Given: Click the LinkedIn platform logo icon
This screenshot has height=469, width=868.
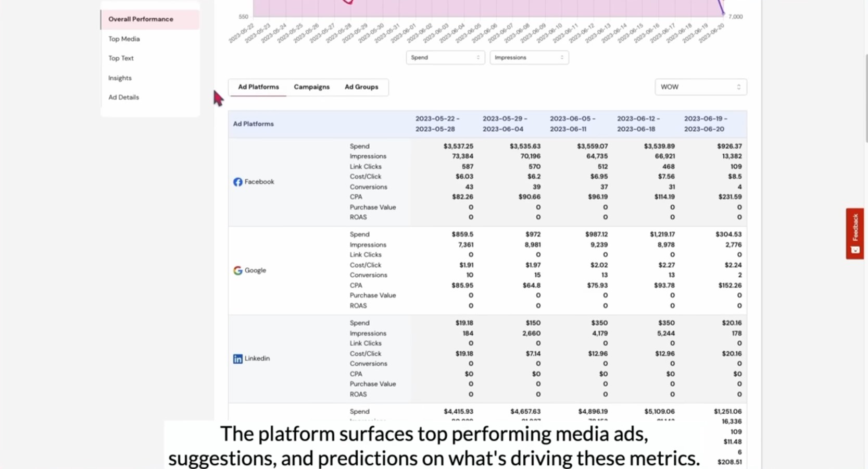Looking at the screenshot, I should pos(237,359).
